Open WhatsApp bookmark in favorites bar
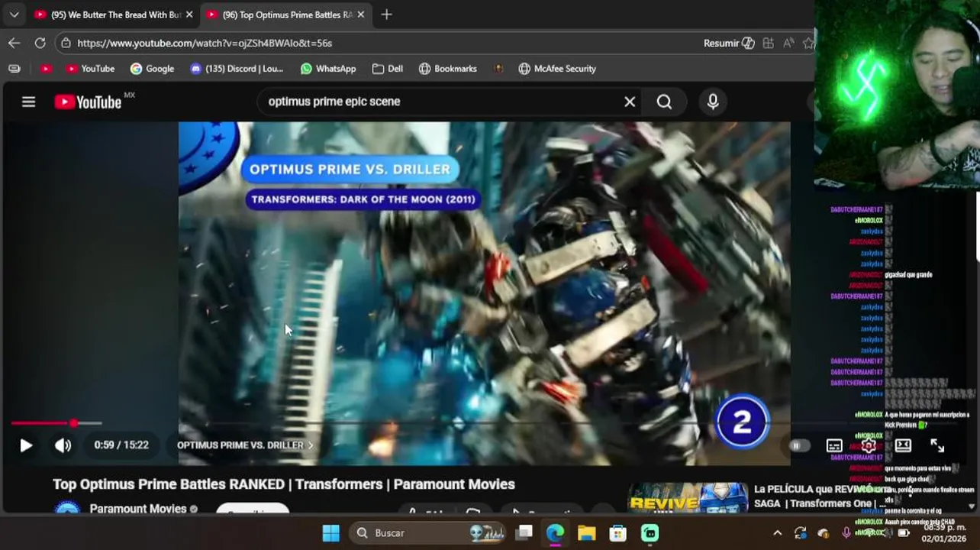The height and width of the screenshot is (550, 980). 328,69
